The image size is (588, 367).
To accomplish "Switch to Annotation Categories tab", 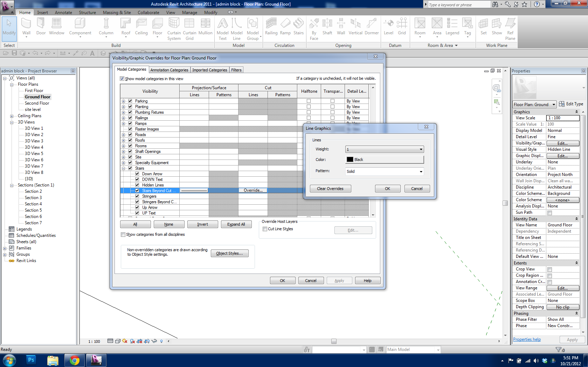I will [x=169, y=70].
